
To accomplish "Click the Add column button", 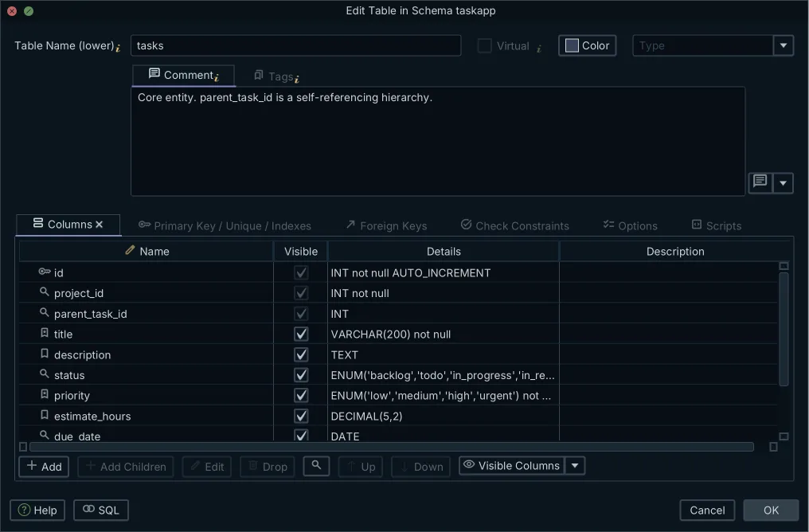I will 44,467.
